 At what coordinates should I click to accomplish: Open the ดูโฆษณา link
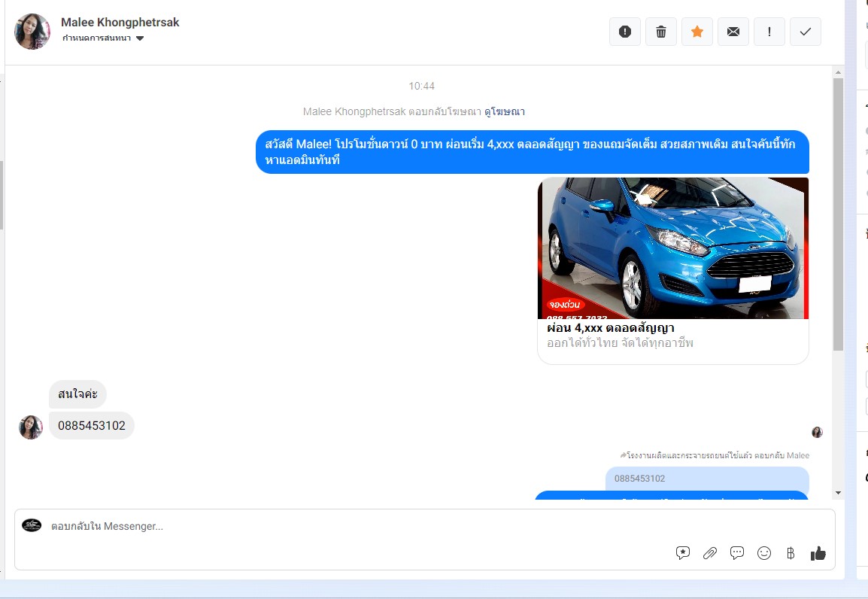504,111
